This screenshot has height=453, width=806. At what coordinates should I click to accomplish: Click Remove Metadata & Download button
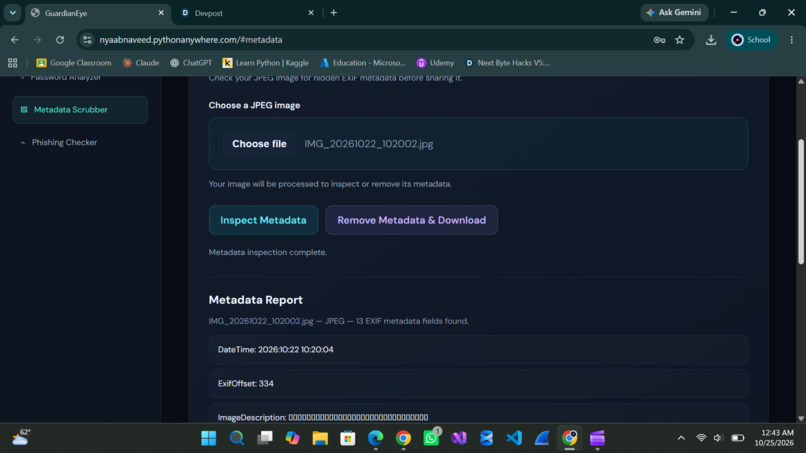coord(411,220)
